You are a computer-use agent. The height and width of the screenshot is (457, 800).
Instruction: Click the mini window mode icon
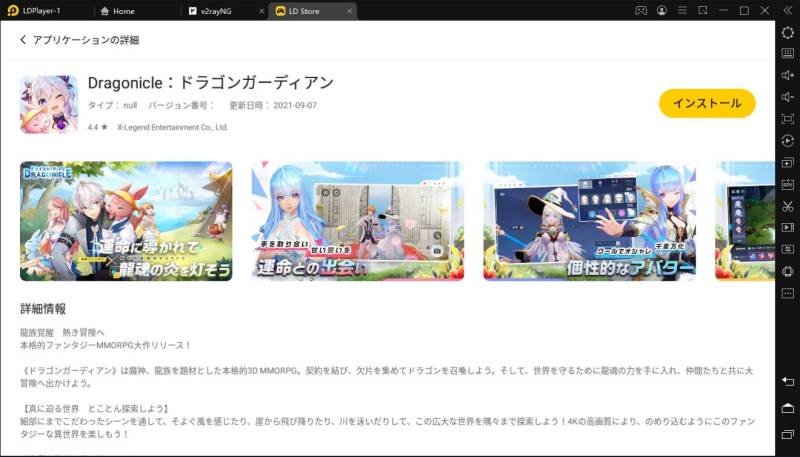click(x=703, y=11)
